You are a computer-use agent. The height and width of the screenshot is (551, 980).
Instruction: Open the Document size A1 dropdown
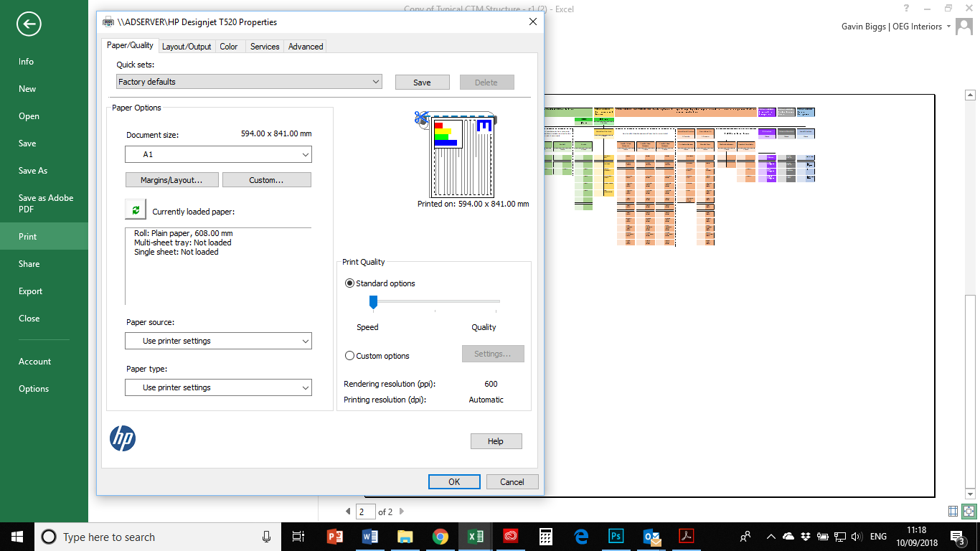click(x=218, y=154)
